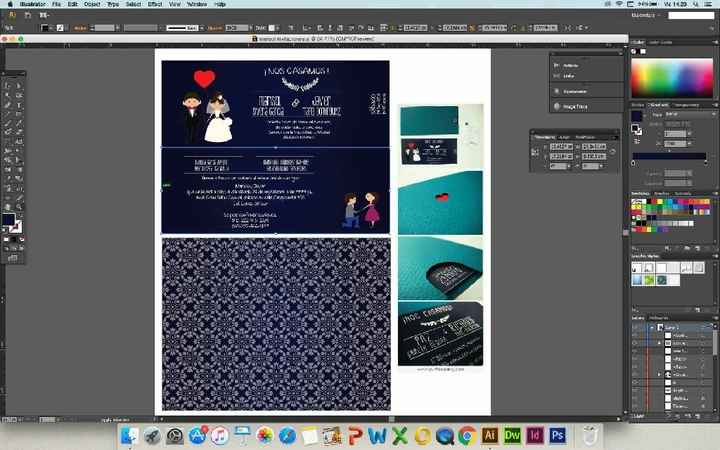Select the Paintbrush tool

7,123
